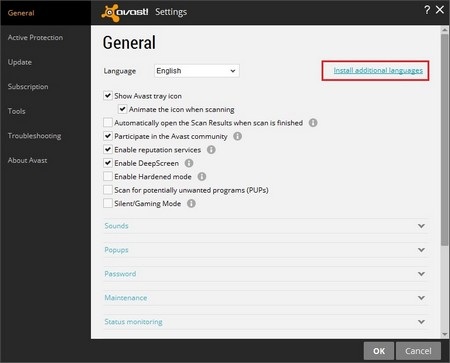Show info icon next to Enable DeepScreen

tap(189, 163)
